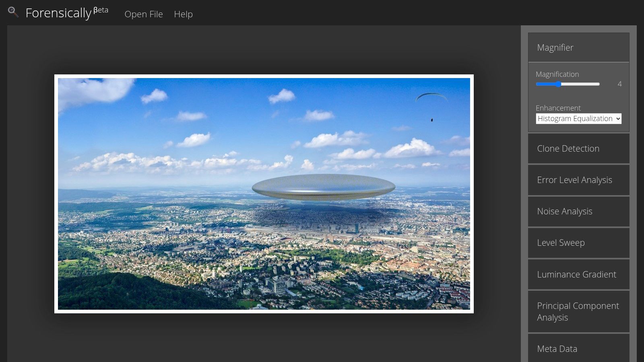Click the Magnification label
This screenshot has width=644, height=362.
(557, 74)
